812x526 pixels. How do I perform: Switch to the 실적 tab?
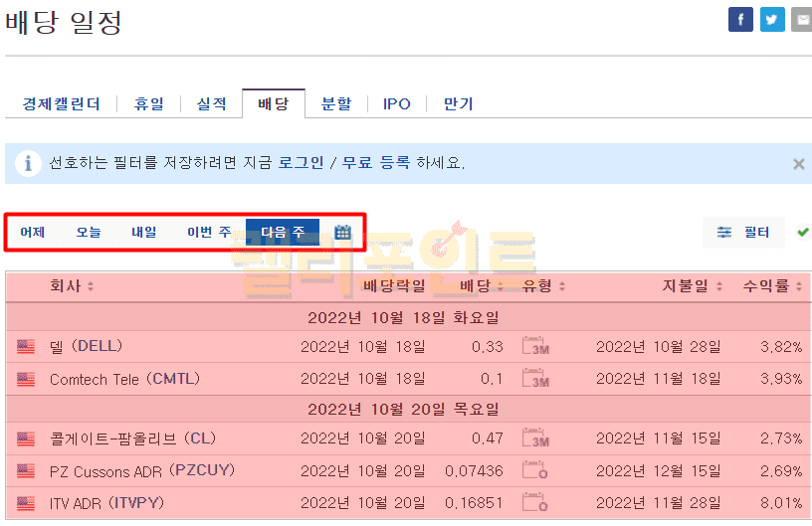[x=211, y=104]
